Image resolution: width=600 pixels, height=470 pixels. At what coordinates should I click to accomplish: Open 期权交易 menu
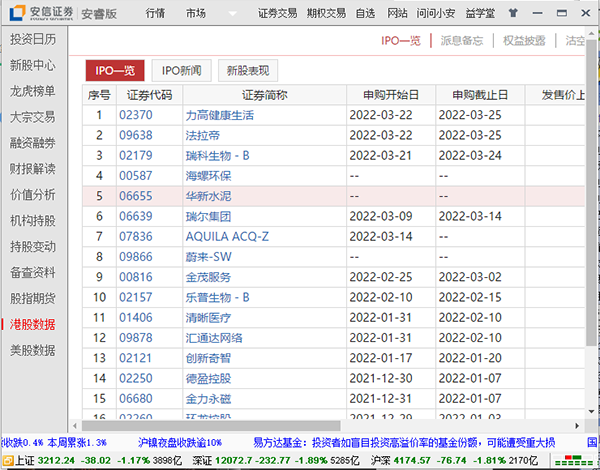coord(326,13)
